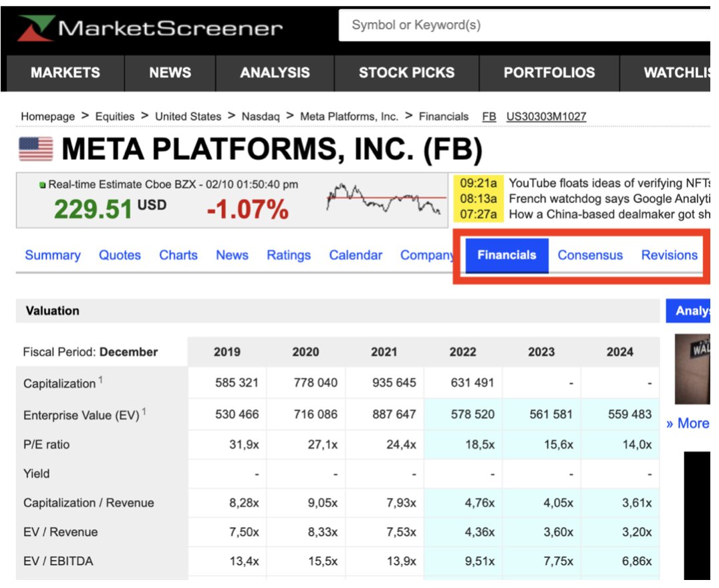This screenshot has height=588, width=719.
Task: Open the ANALYSIS menu
Action: (275, 72)
